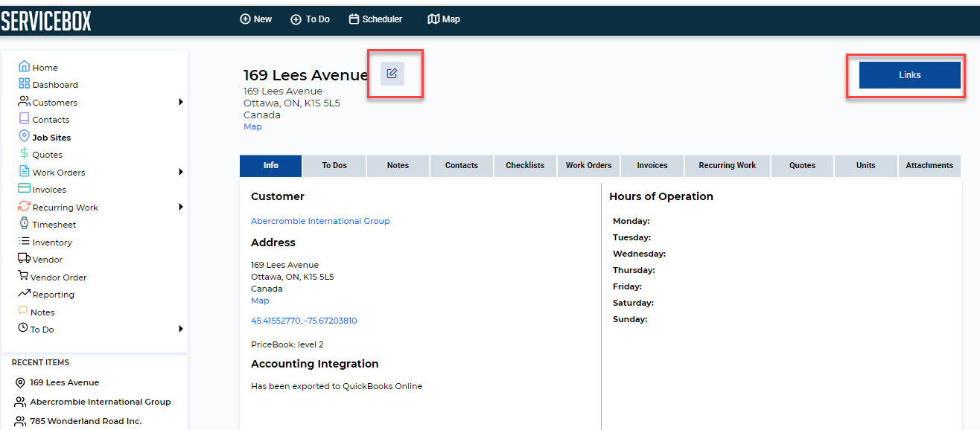980x430 pixels.
Task: Click the Scheduler label in top bar
Action: (x=382, y=19)
